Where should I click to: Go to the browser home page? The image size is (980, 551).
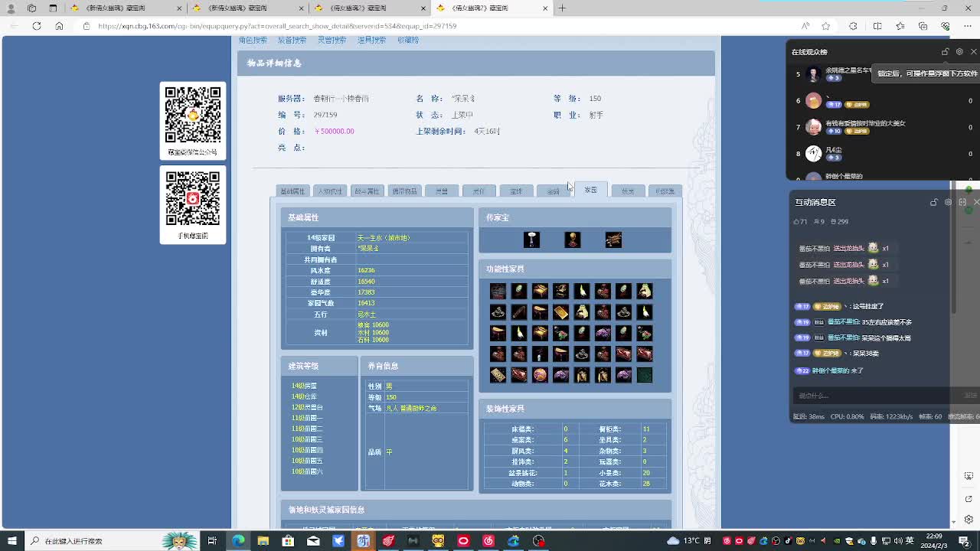coord(59,26)
